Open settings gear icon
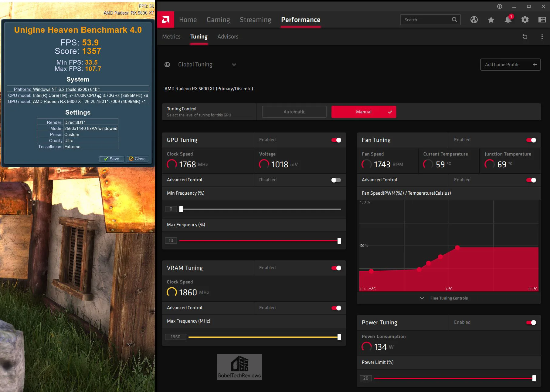Screen dimensions: 550x392 (525, 20)
